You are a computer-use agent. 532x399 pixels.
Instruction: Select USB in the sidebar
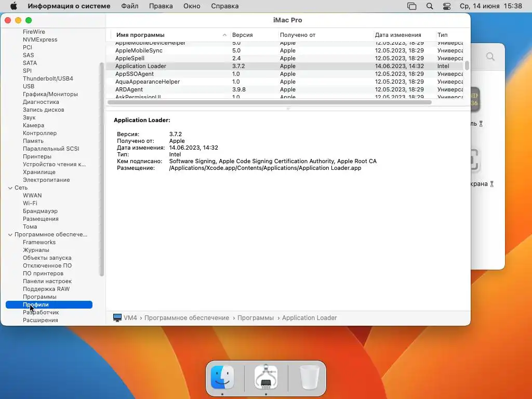pyautogui.click(x=29, y=86)
